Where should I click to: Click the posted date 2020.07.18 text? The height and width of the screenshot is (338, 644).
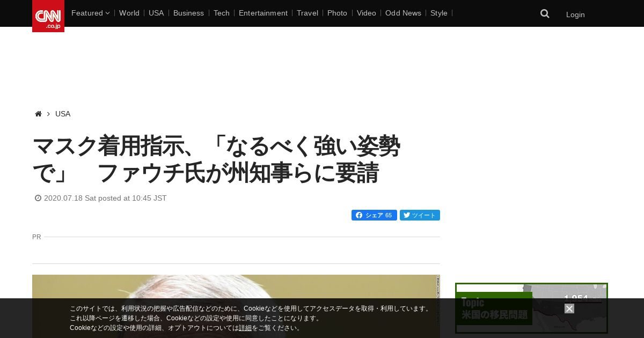[105, 198]
